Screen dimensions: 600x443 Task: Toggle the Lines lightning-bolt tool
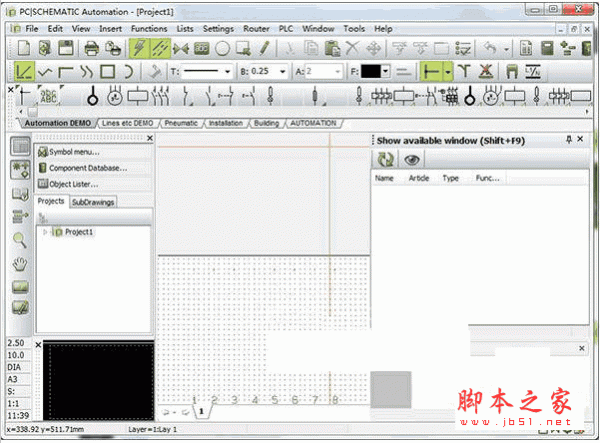[x=139, y=49]
